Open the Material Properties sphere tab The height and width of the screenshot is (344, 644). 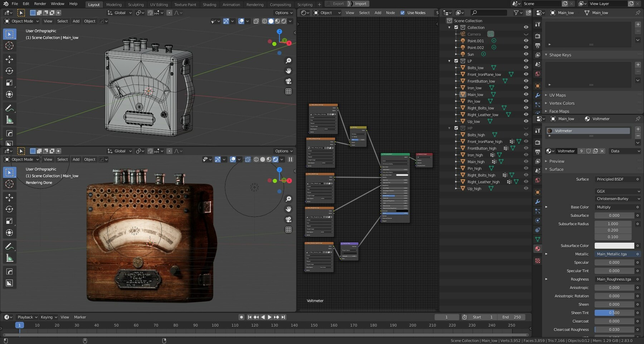(538, 247)
